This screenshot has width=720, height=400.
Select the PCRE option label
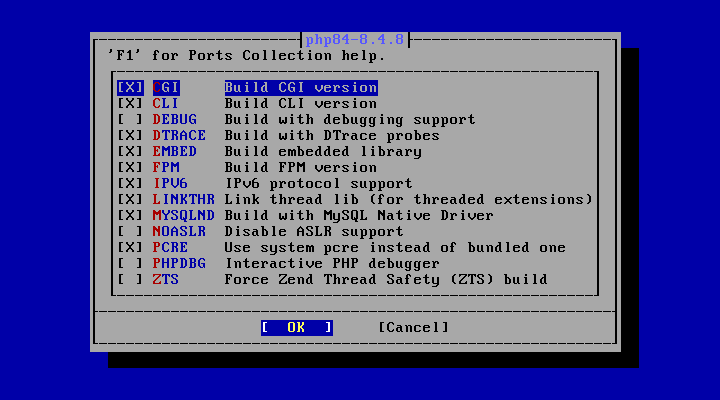[x=170, y=248]
